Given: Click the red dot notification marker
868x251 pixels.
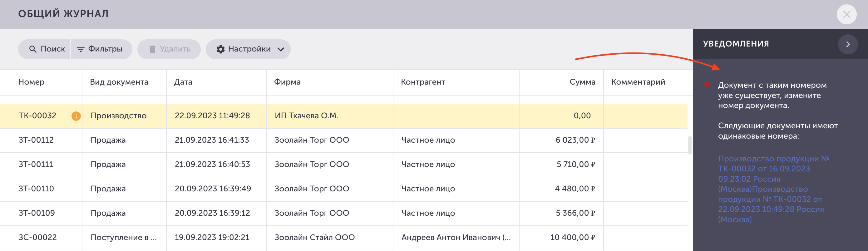Looking at the screenshot, I should tap(707, 85).
